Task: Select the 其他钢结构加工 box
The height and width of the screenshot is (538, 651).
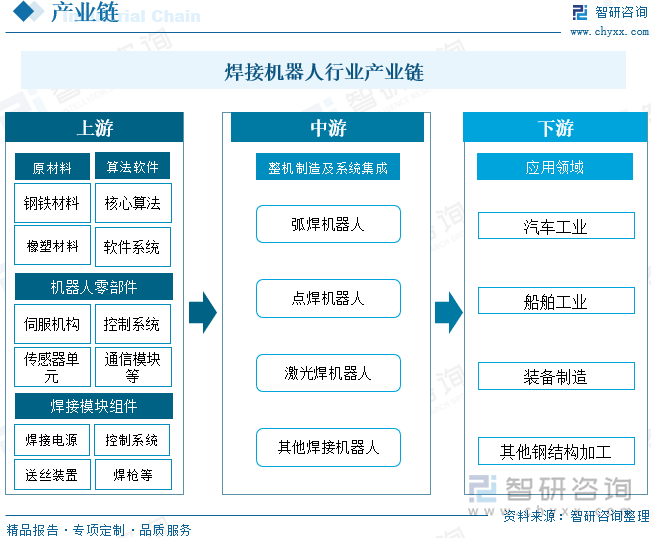Action: click(x=556, y=451)
